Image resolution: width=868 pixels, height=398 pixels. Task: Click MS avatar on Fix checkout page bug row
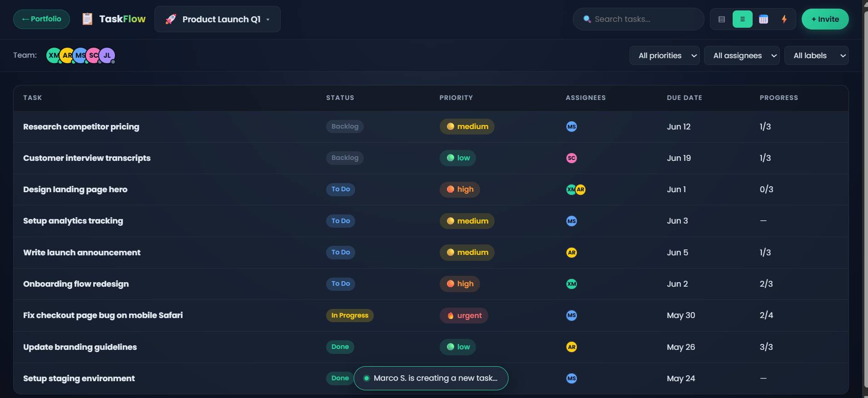coord(571,315)
